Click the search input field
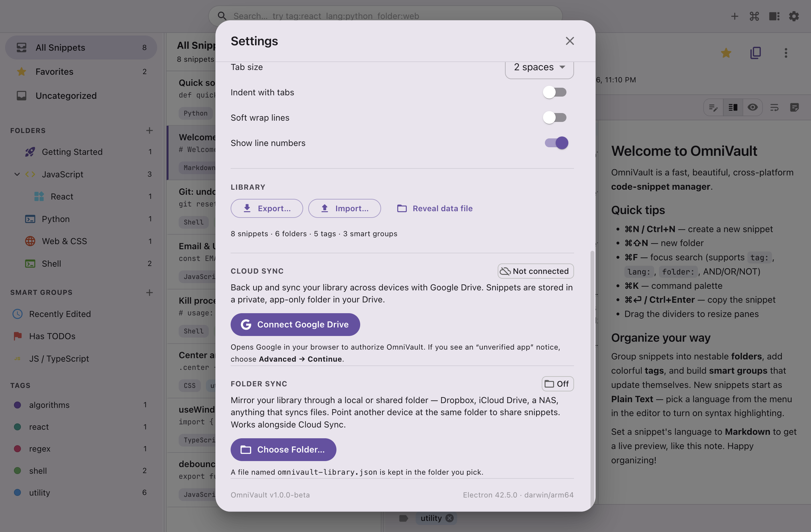 (x=385, y=16)
